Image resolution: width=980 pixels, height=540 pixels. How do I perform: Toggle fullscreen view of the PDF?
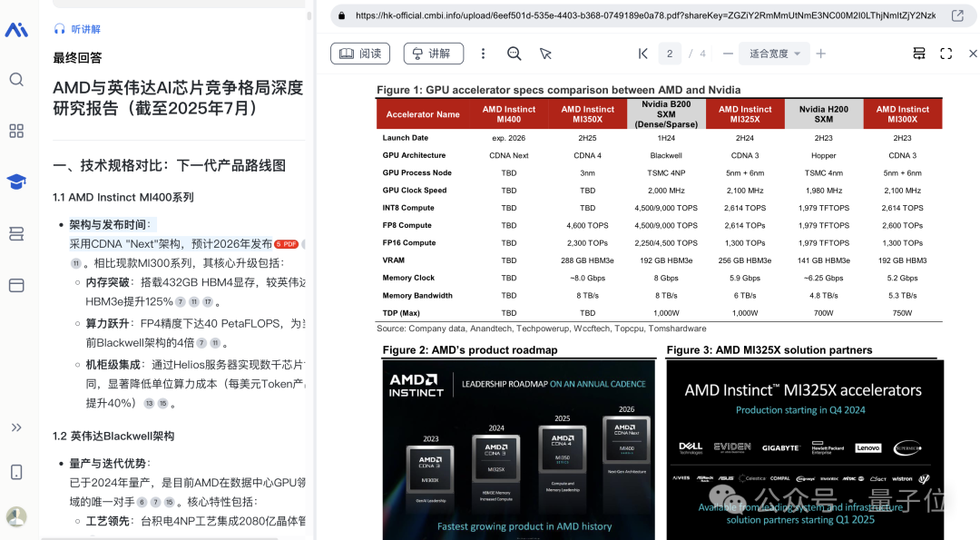(x=946, y=54)
